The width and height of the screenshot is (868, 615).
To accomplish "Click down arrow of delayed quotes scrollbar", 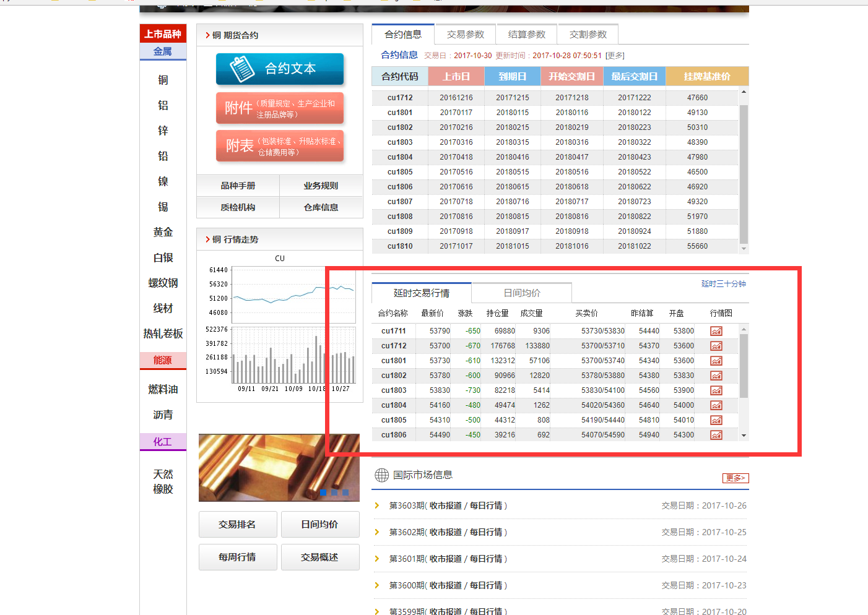I will (744, 436).
